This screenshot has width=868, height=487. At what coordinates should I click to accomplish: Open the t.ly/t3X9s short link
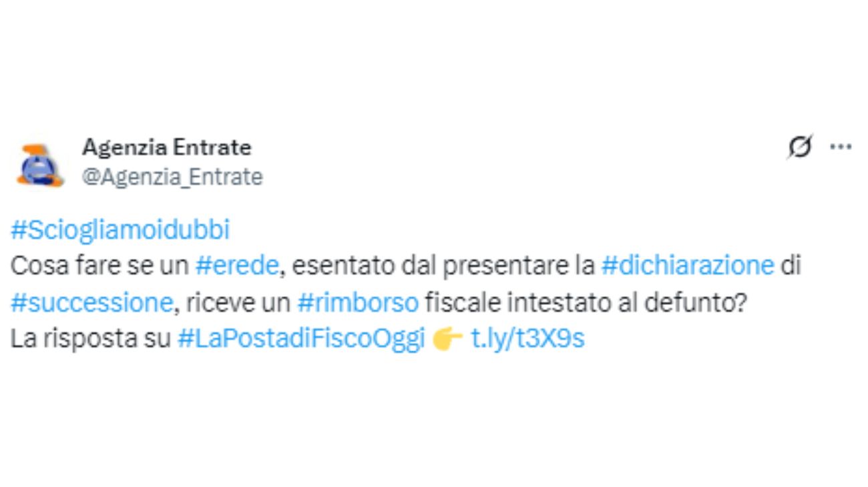[x=527, y=339]
